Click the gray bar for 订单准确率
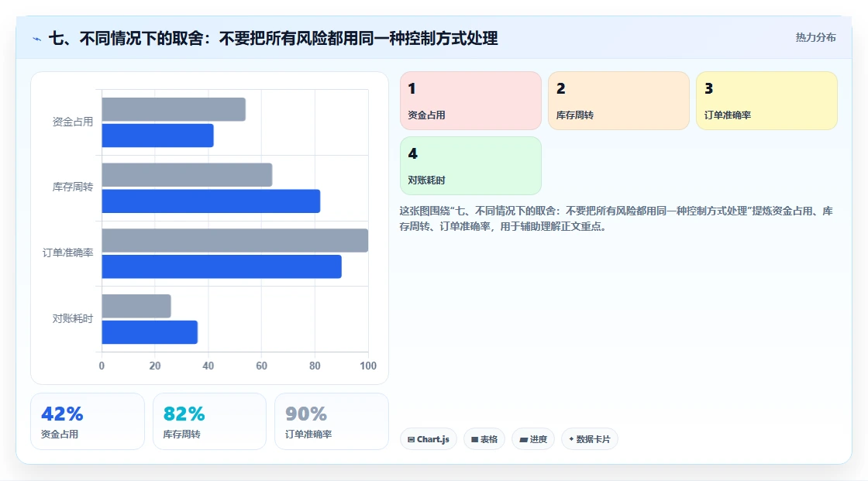 point(235,240)
